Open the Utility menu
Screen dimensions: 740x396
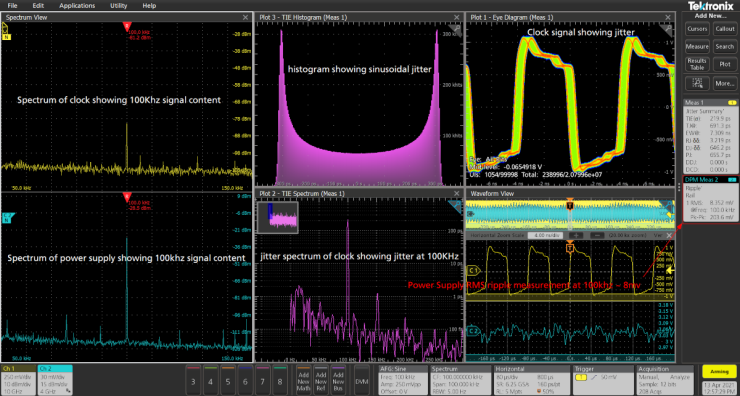[118, 6]
